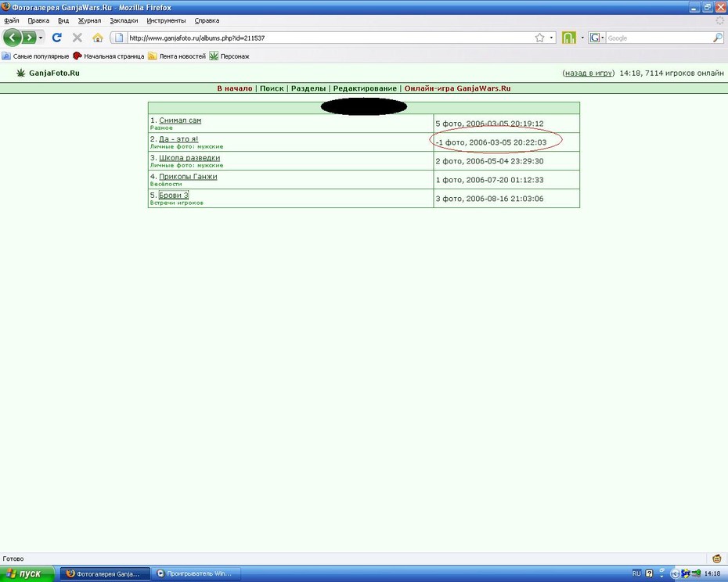The height and width of the screenshot is (582, 728).
Task: Switch to Фотогалерея Ganja taskbar button
Action: click(106, 573)
